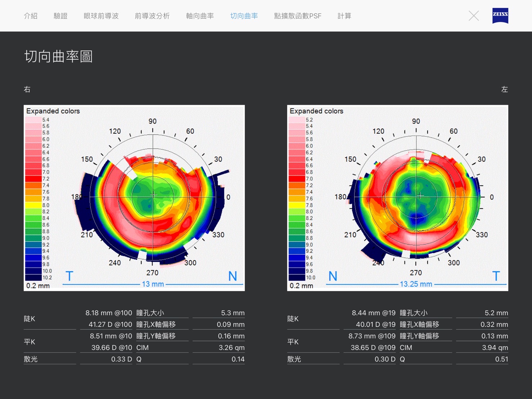Click left eye pupil size 5.2 mm
532x399 pixels.
point(496,313)
